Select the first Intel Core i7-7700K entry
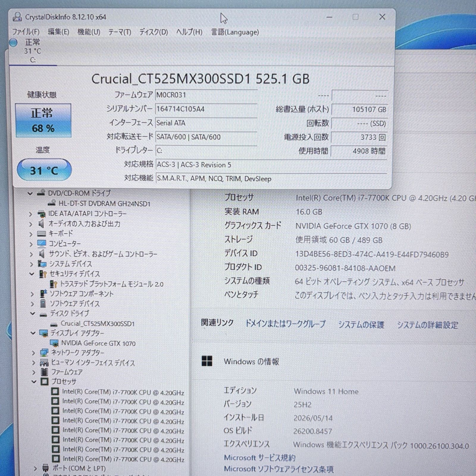Viewport: 476px width, 476px height. pos(123,392)
